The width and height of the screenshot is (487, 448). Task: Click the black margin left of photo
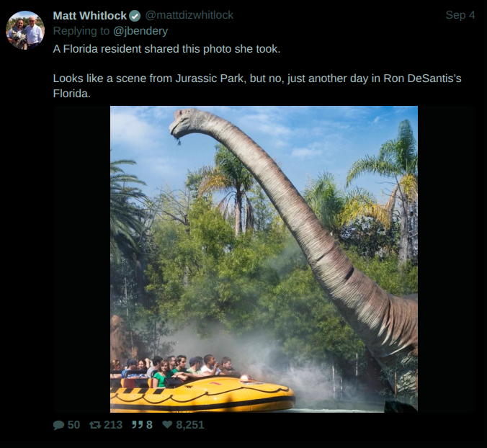81,259
